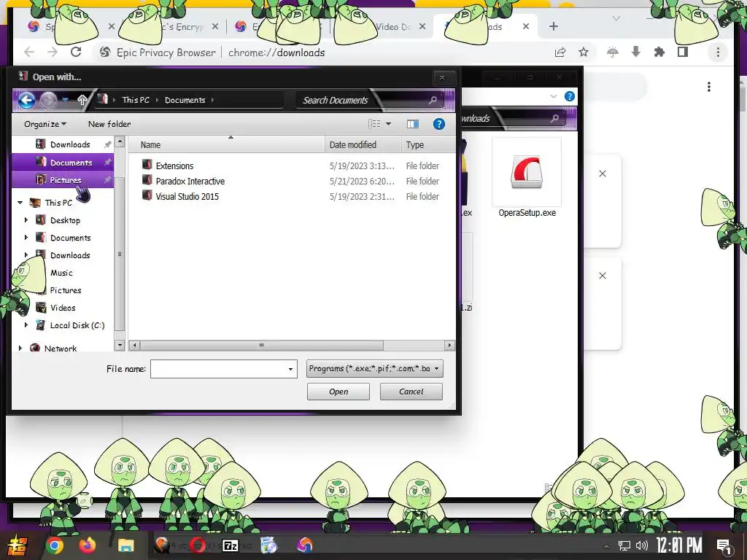Open the volume control in system tray
Screen dimensions: 747x560
pyautogui.click(x=642, y=545)
